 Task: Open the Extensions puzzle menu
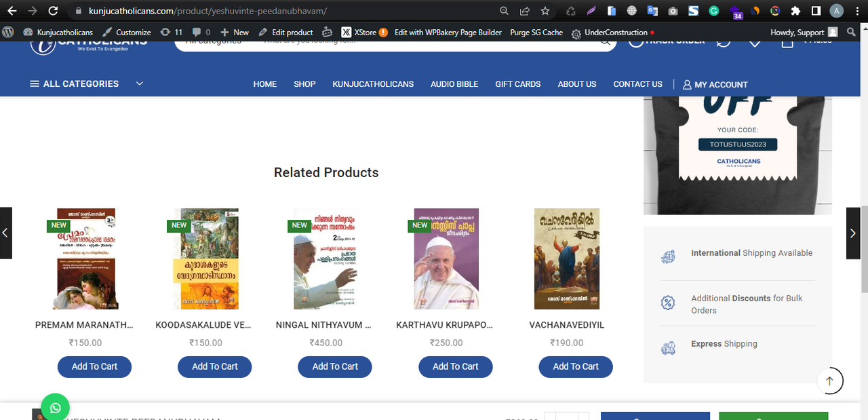pos(795,11)
